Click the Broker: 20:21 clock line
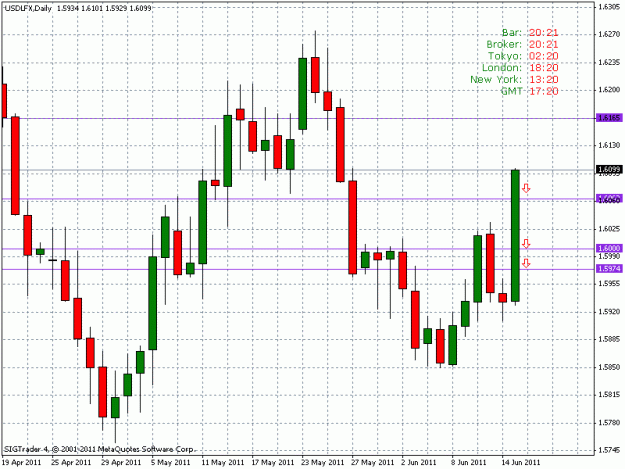Screen dimensions: 625x469 tap(522, 44)
